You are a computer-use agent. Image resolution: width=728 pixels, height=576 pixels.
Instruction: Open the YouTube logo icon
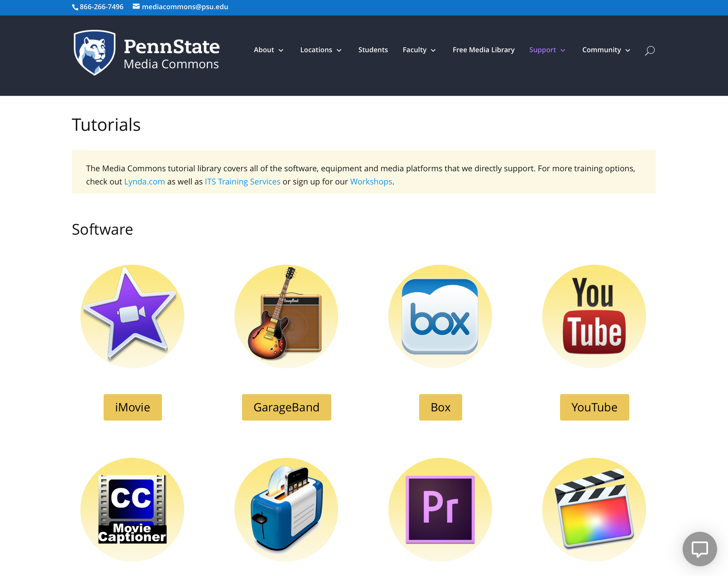pos(594,316)
